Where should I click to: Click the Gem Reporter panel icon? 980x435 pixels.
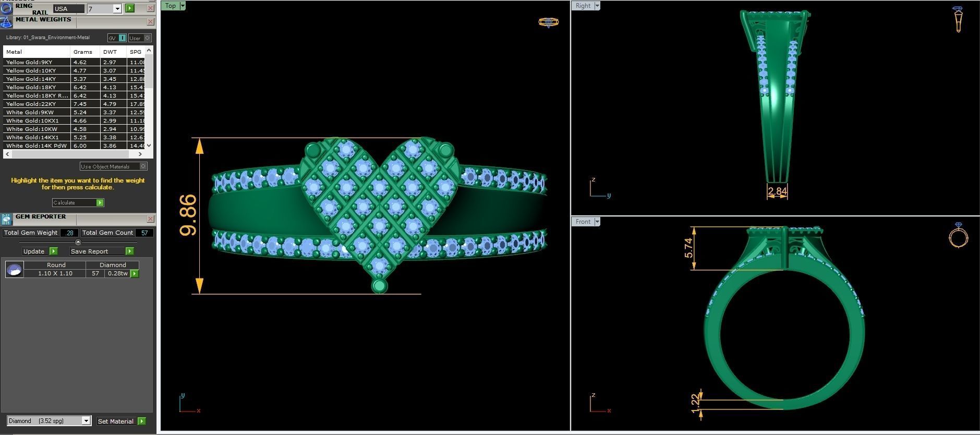pyautogui.click(x=6, y=219)
